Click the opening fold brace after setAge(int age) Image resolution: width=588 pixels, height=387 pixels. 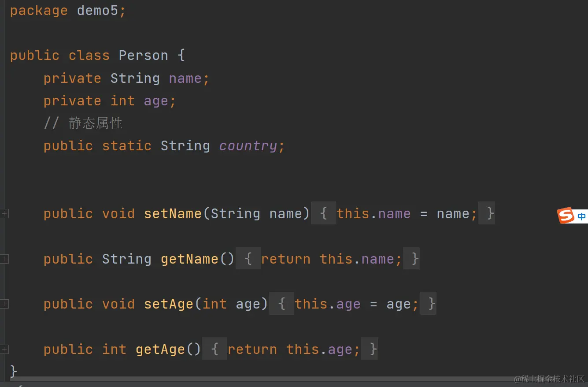(x=281, y=304)
